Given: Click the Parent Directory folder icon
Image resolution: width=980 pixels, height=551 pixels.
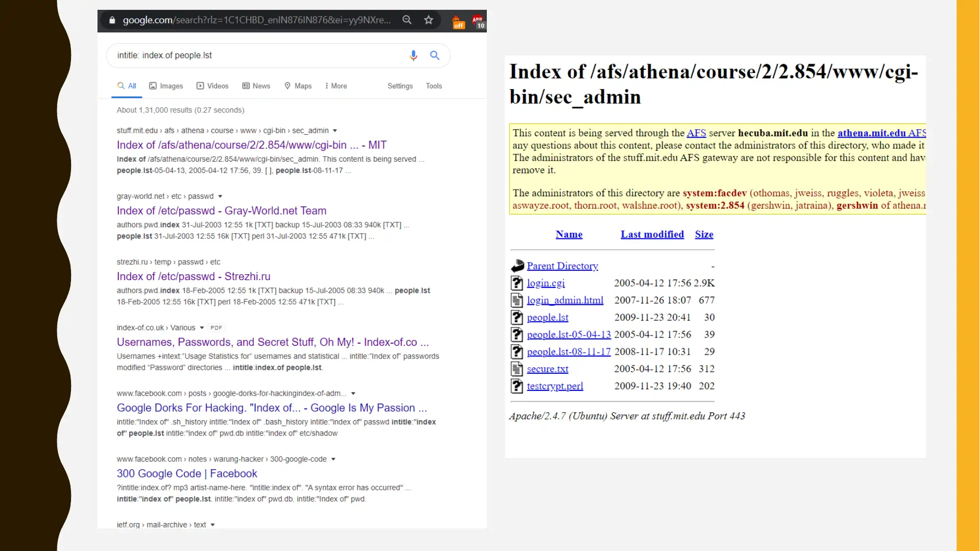Looking at the screenshot, I should [x=517, y=266].
